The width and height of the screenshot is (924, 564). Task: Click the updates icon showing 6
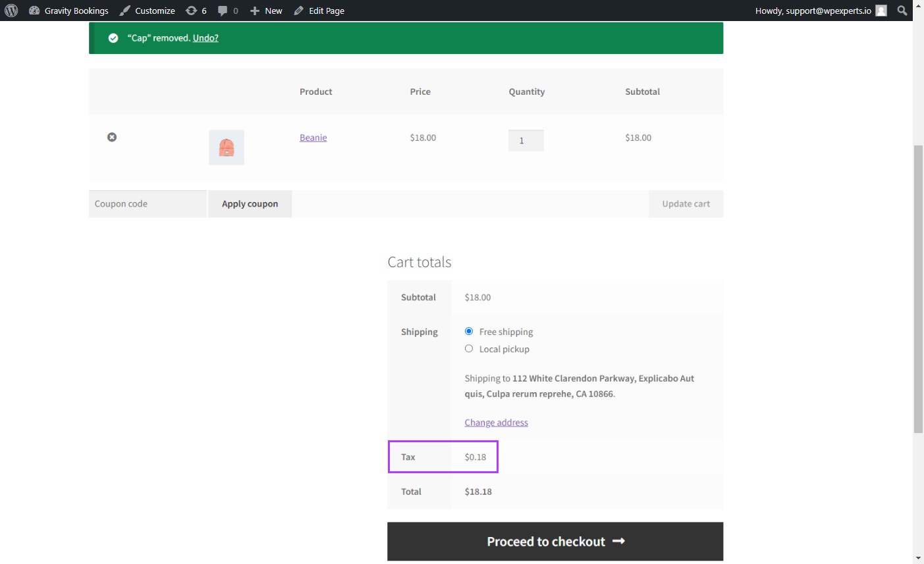(191, 11)
